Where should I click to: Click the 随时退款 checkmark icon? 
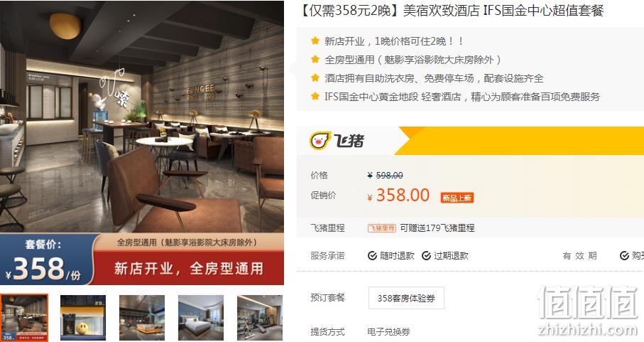[x=372, y=256]
